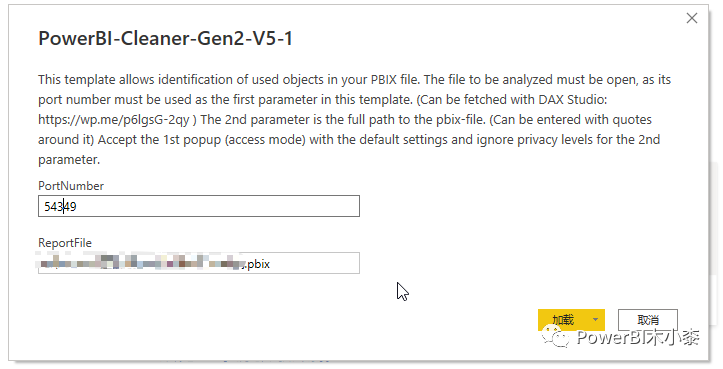Click the .pbix extension in ReportFile box

[258, 264]
